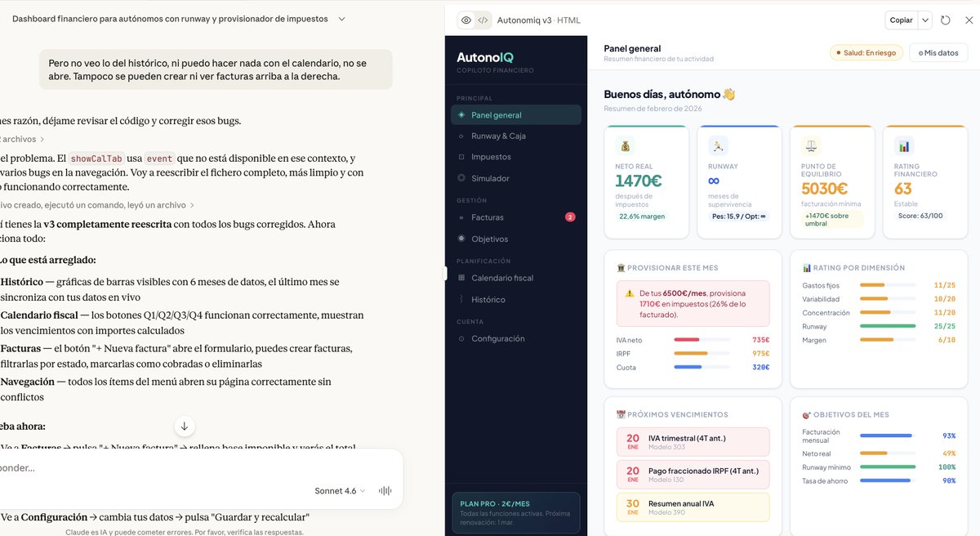The image size is (980, 536).
Task: Click the IVA neto progress bar
Action: tap(702, 340)
